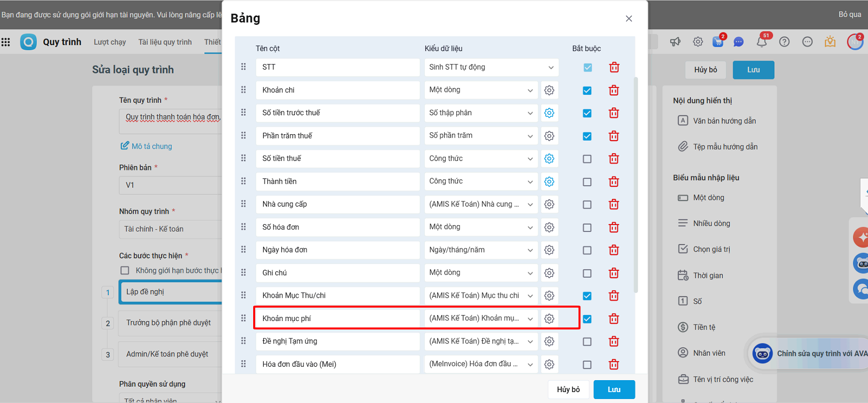Click the megaphone announcements icon
Image resolution: width=868 pixels, height=403 pixels.
click(x=675, y=42)
